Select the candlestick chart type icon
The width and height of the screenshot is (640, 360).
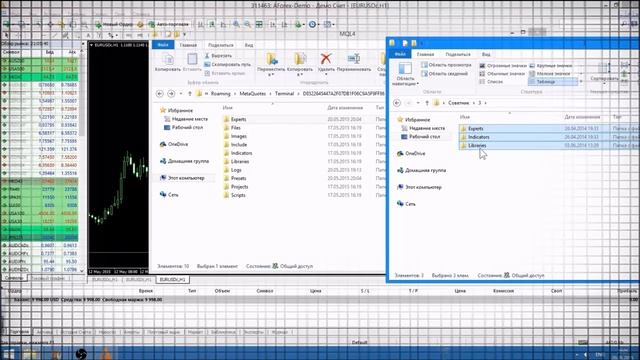[212, 24]
